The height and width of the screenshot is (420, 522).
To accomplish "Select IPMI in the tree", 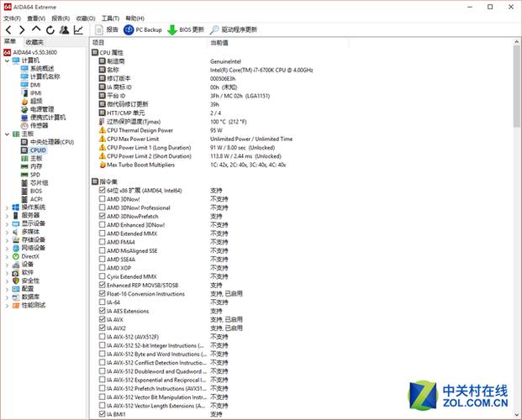I will (31, 93).
